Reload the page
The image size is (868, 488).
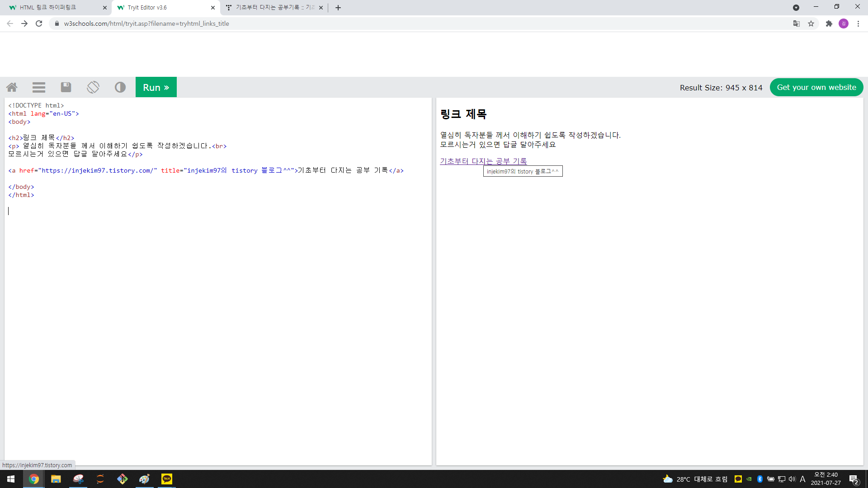coord(39,23)
